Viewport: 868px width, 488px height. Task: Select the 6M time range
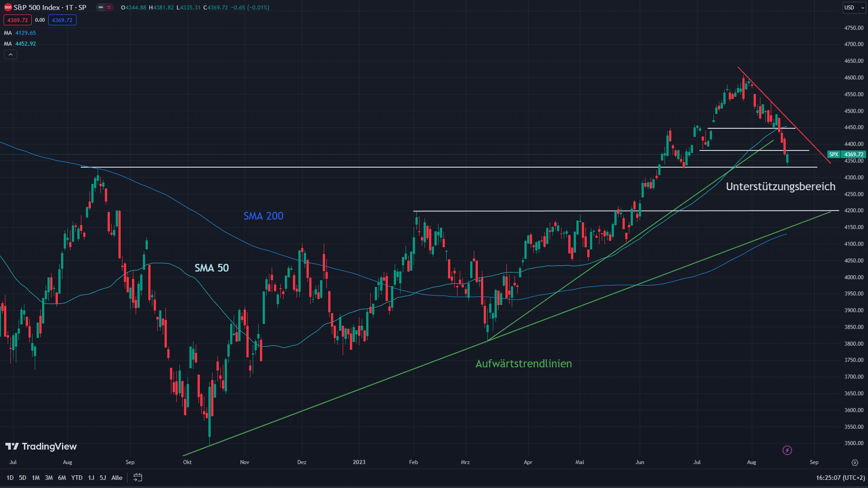(x=62, y=478)
